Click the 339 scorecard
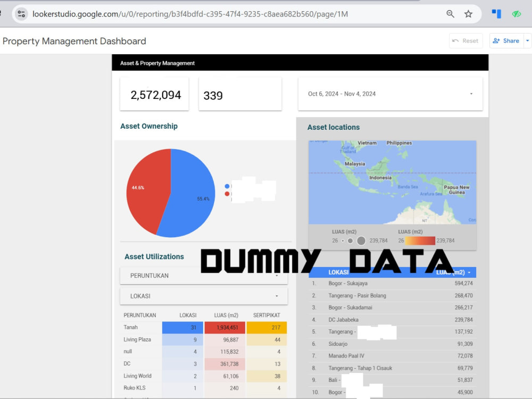 click(x=240, y=94)
